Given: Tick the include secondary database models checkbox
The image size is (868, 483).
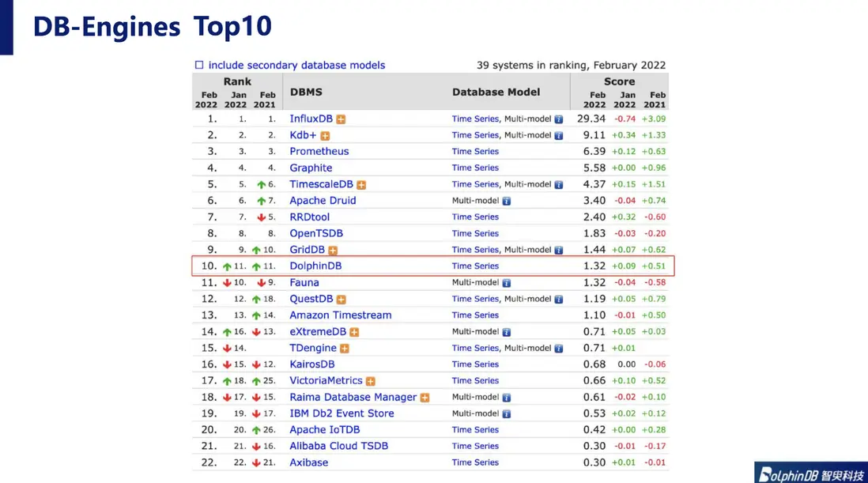Looking at the screenshot, I should coord(199,66).
